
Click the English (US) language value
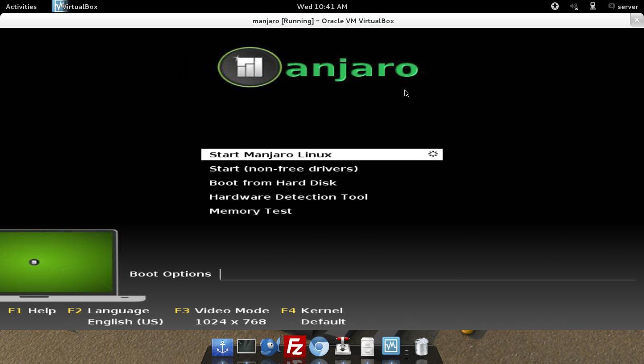(x=125, y=321)
